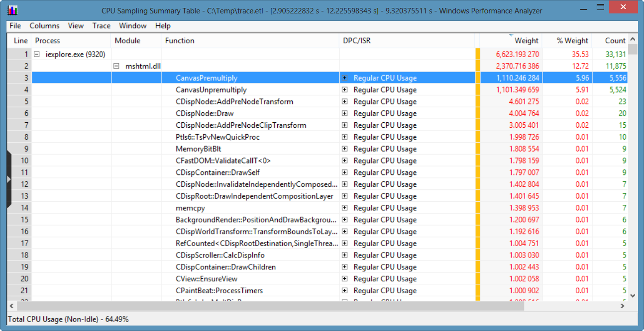
Task: Sort by the % Weight column header
Action: click(567, 41)
